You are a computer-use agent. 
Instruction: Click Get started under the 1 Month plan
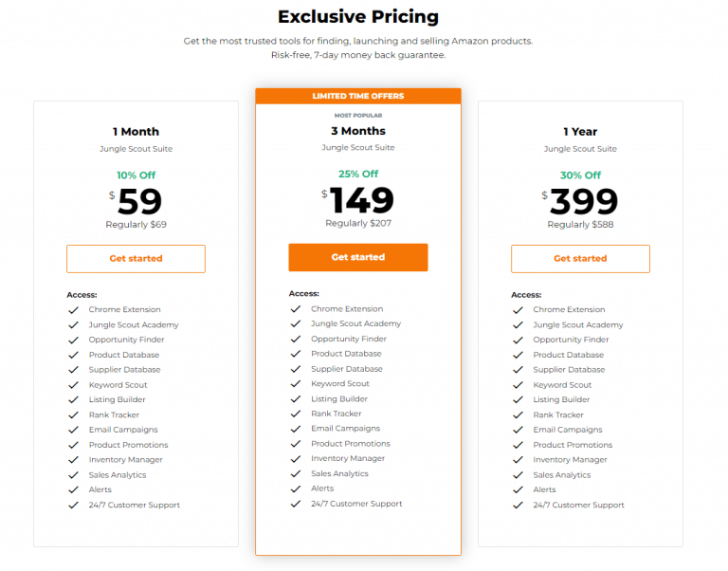[136, 259]
